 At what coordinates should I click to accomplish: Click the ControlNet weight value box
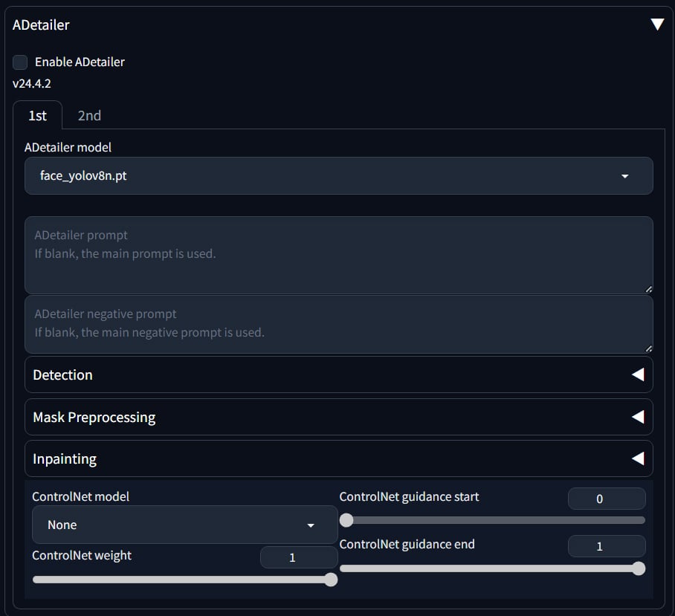(x=299, y=557)
